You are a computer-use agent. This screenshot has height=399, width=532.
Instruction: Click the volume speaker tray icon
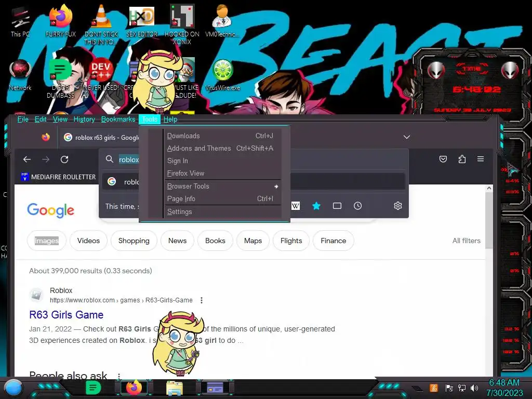coord(474,388)
